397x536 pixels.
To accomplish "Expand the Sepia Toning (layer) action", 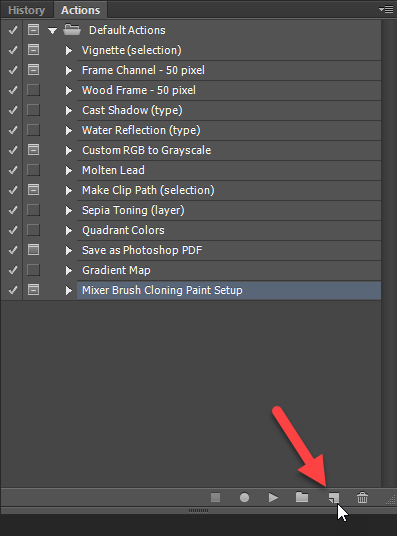I will pos(69,211).
